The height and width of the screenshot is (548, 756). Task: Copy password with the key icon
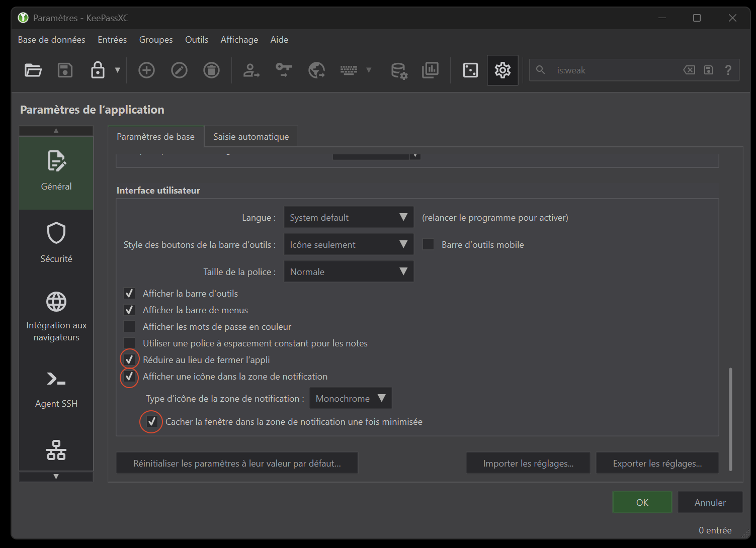[x=284, y=70]
